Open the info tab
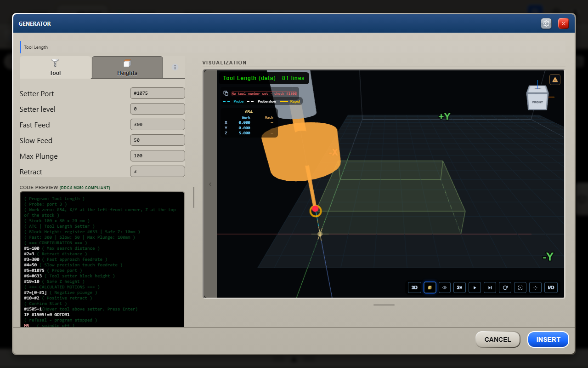 pos(175,67)
